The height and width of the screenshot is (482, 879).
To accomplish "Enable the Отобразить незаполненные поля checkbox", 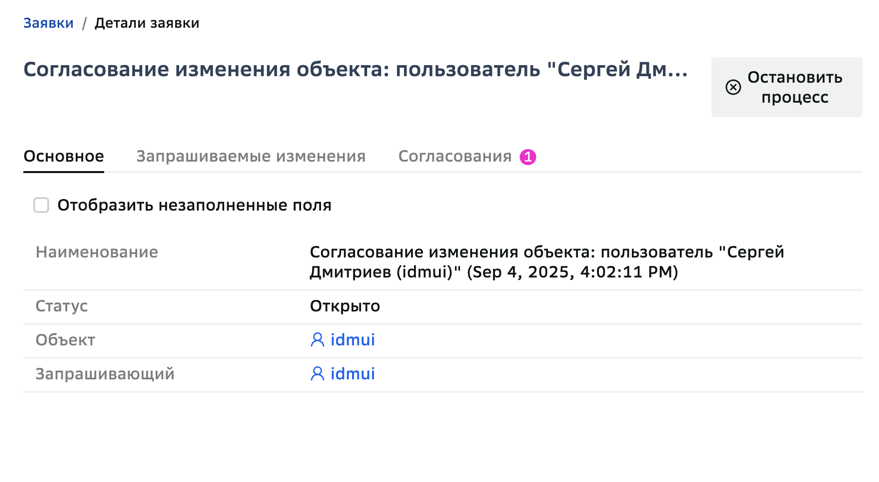I will (x=41, y=205).
